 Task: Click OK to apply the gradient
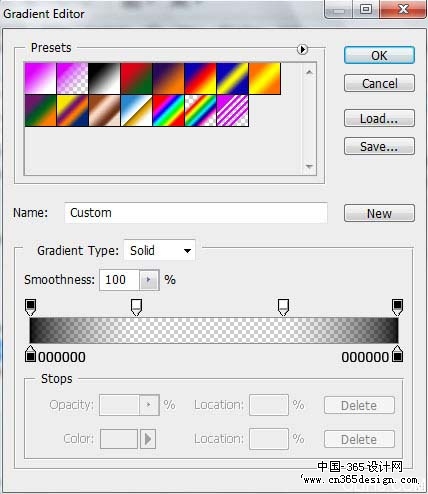[379, 55]
